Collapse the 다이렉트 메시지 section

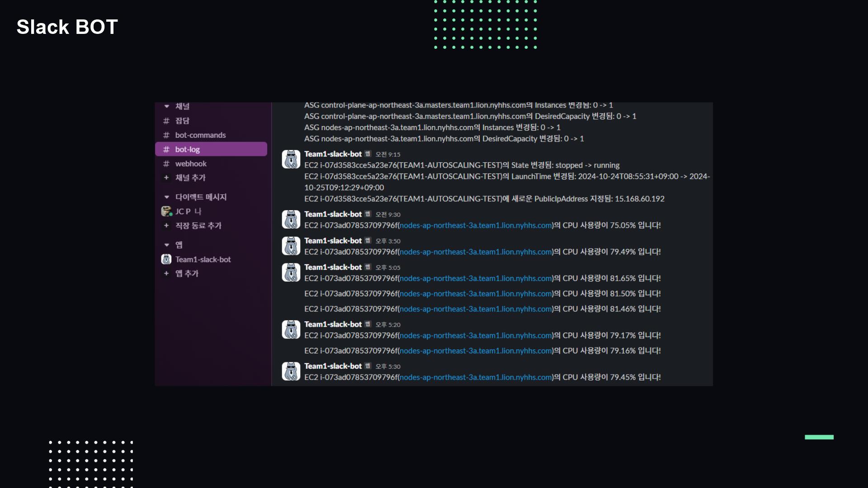coord(166,197)
